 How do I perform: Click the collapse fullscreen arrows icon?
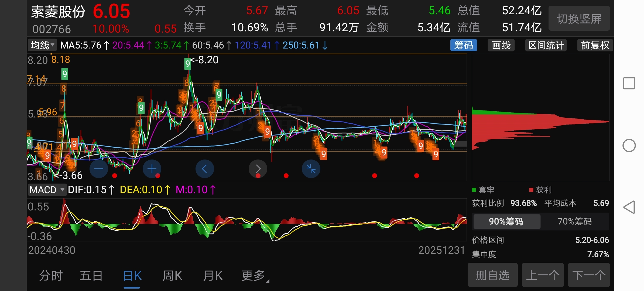coord(311,169)
